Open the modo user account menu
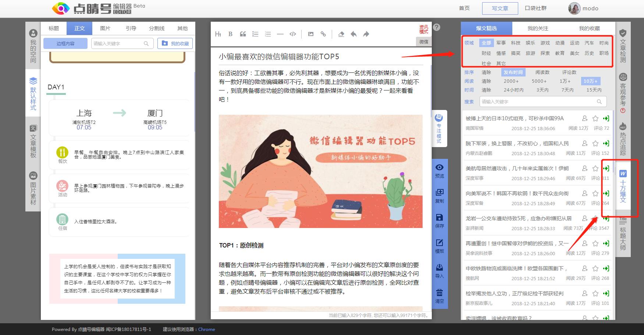The image size is (644, 335). click(584, 8)
